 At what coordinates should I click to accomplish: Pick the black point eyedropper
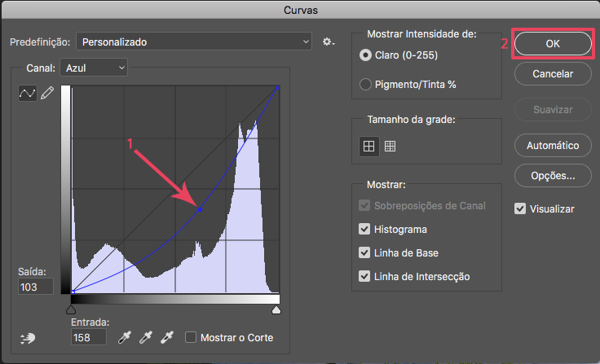click(125, 338)
